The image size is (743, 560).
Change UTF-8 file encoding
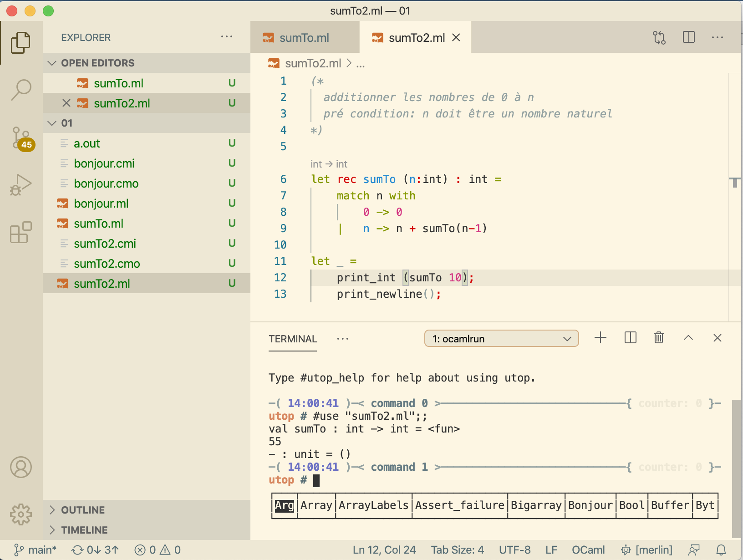click(514, 550)
